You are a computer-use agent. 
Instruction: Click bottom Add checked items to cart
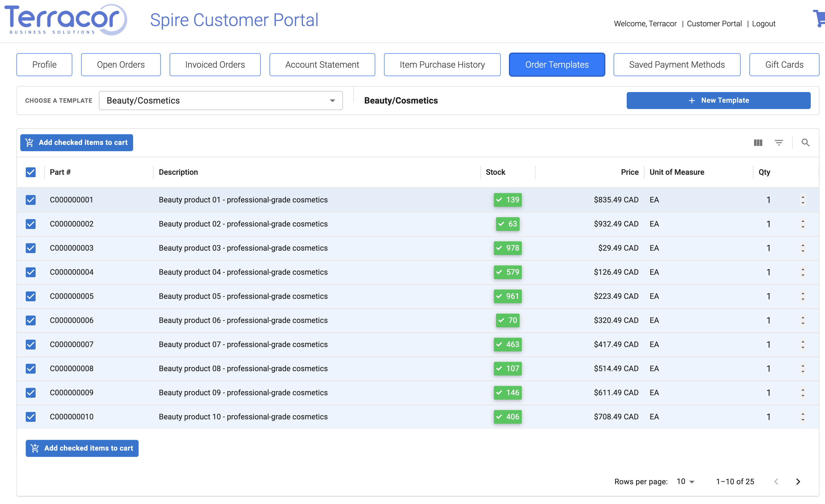click(x=82, y=448)
